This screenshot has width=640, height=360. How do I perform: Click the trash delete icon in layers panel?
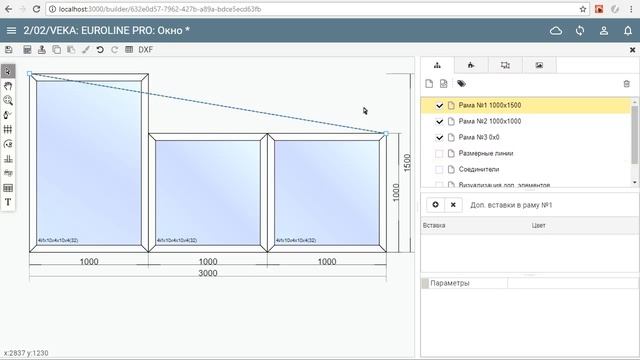coord(627,84)
